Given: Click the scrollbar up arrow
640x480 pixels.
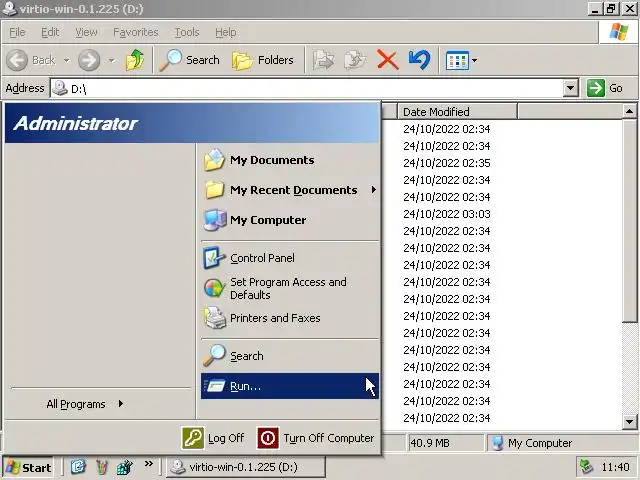Looking at the screenshot, I should coord(629,111).
